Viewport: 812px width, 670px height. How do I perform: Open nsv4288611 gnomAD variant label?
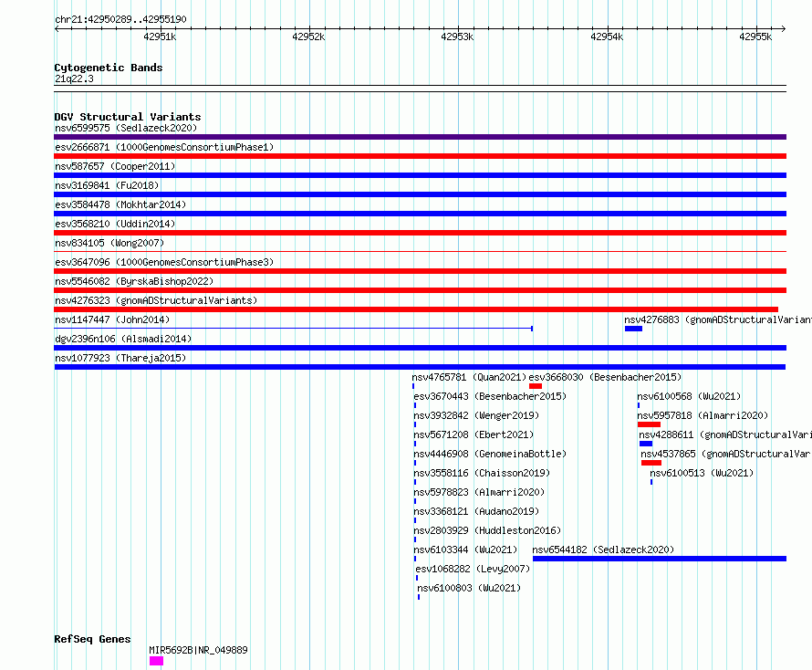[x=725, y=434]
